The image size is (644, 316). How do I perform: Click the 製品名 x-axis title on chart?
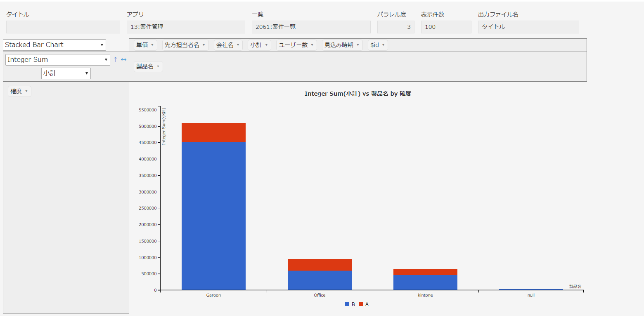pos(575,286)
